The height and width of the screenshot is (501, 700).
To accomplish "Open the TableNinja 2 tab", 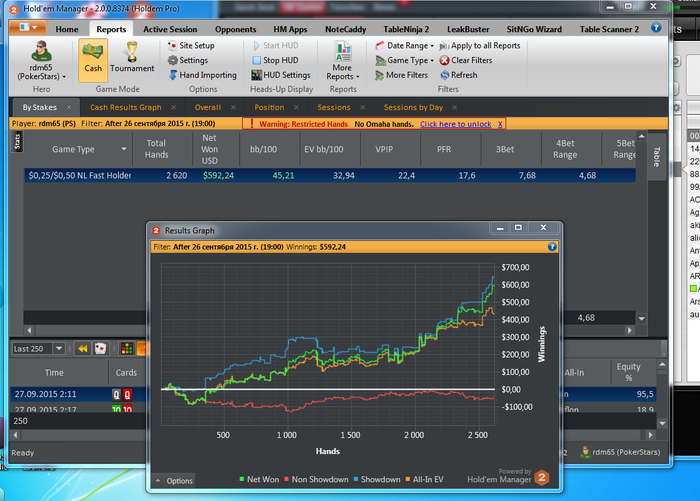I will 406,29.
